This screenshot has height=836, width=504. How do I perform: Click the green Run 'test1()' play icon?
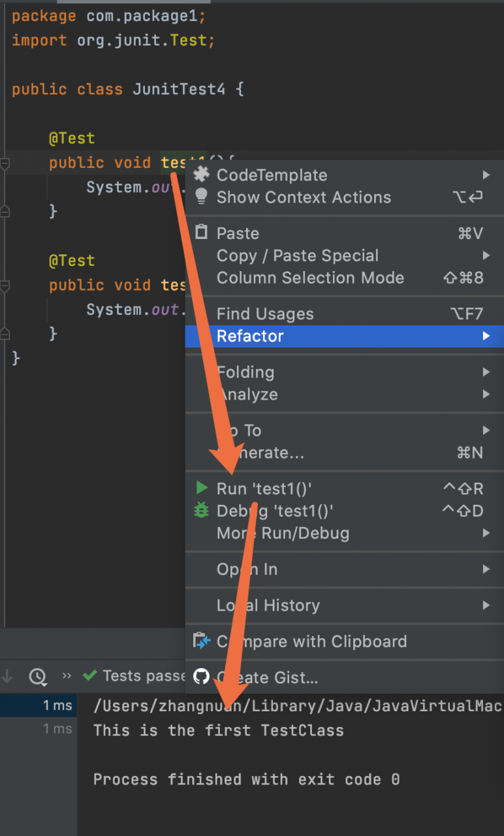202,488
